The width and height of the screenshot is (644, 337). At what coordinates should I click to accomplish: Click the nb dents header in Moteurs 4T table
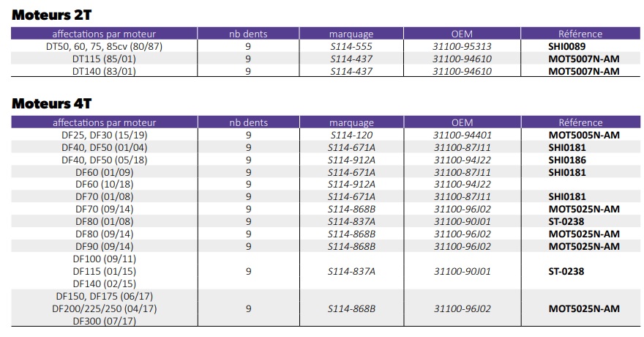click(x=249, y=122)
